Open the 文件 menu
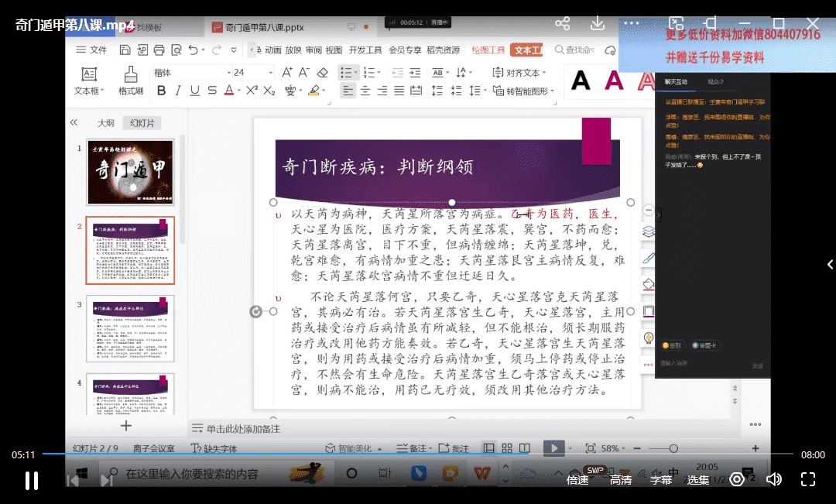 coord(92,50)
